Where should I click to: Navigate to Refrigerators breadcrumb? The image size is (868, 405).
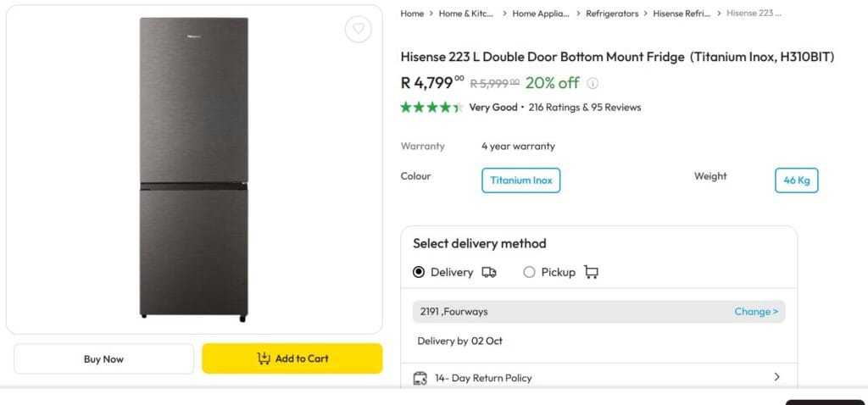click(x=612, y=14)
